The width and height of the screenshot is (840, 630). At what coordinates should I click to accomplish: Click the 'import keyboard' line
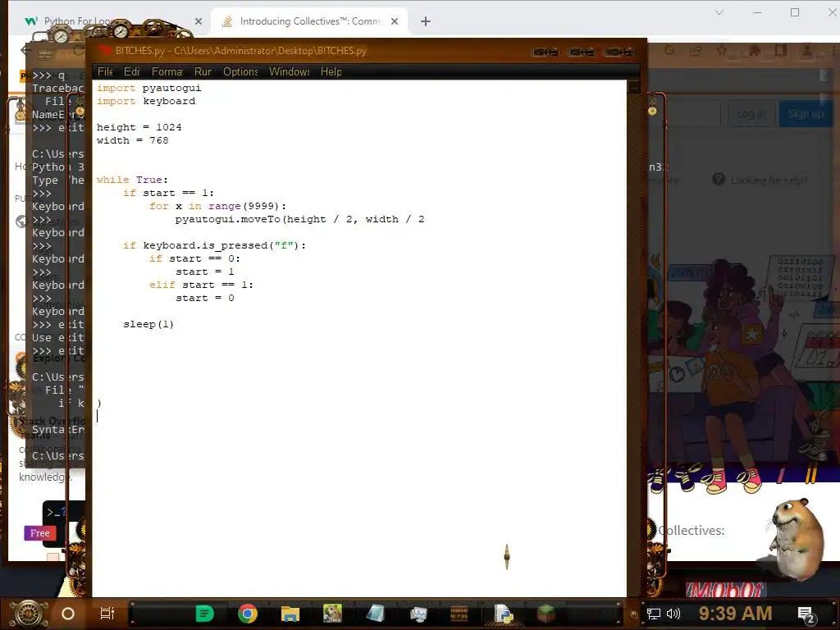coord(146,101)
